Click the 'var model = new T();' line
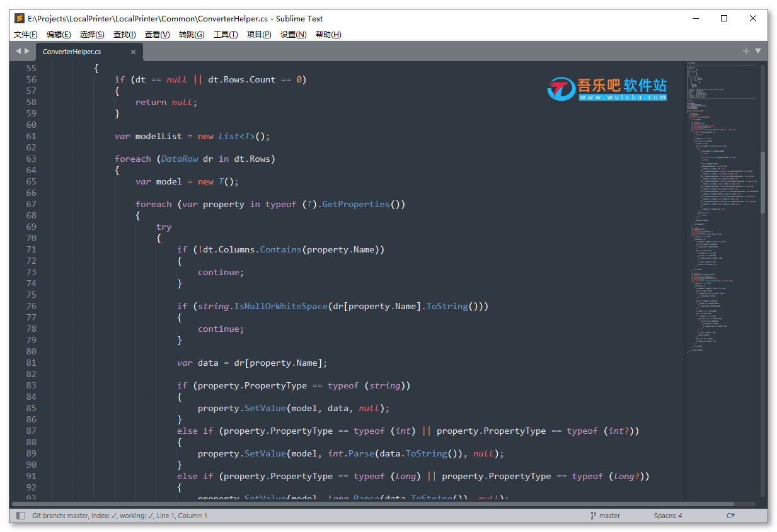This screenshot has width=777, height=532. 187,181
